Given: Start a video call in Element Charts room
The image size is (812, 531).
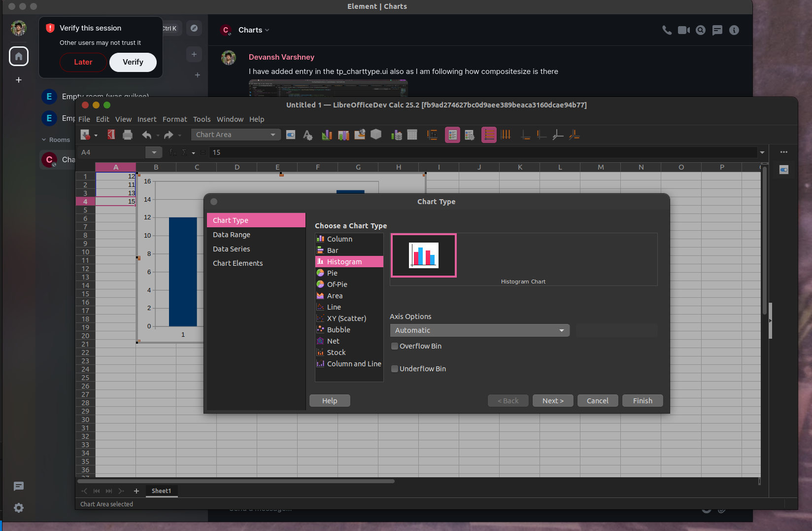Looking at the screenshot, I should click(x=684, y=30).
